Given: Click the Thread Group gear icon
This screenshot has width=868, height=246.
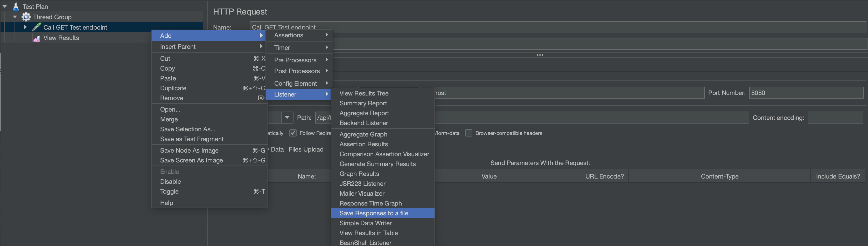Looking at the screenshot, I should point(26,17).
